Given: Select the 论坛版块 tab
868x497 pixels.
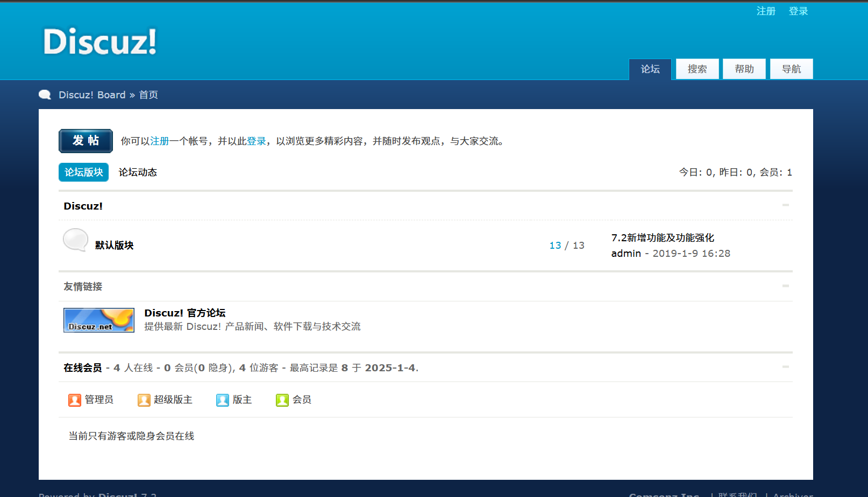Looking at the screenshot, I should 83,172.
